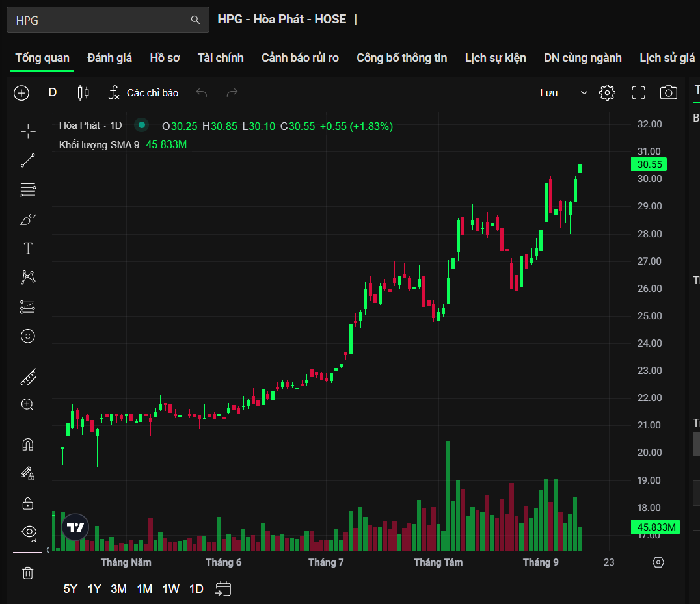Click the add symbol plus icon
The height and width of the screenshot is (604, 700).
[x=21, y=93]
